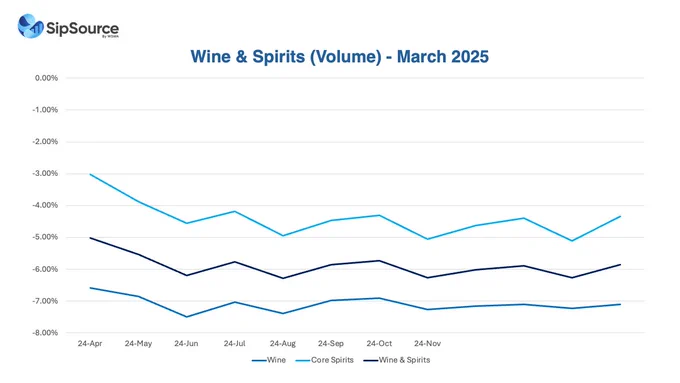This screenshot has height=383, width=680.
Task: Select the Core Spirits legend entry
Action: click(324, 360)
